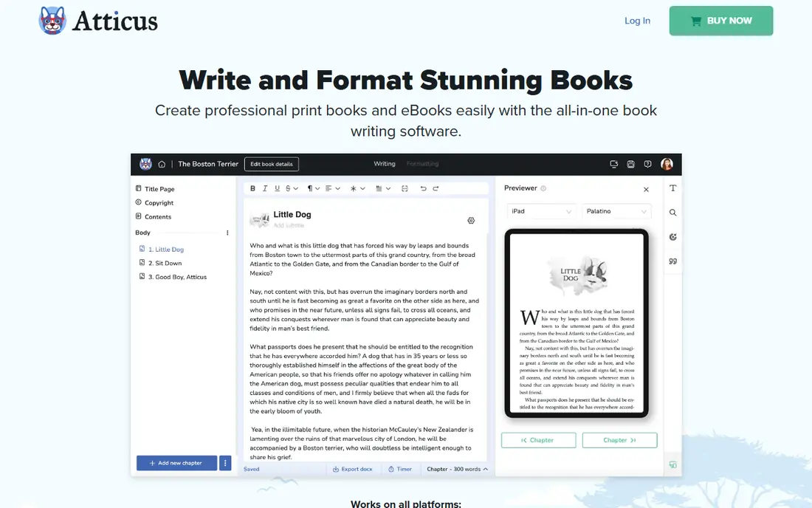This screenshot has height=508, width=812.
Task: Click the Atticus logo in app header
Action: 145,164
